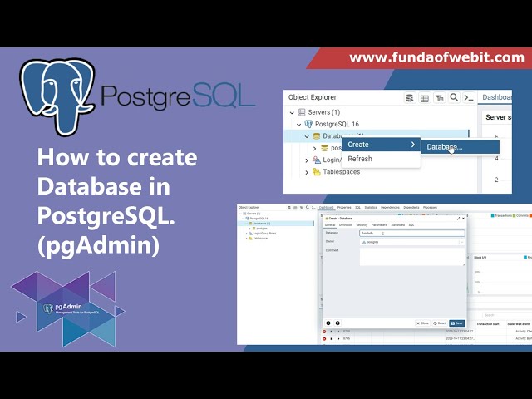Click the info button in Create Database dialog

(328, 323)
